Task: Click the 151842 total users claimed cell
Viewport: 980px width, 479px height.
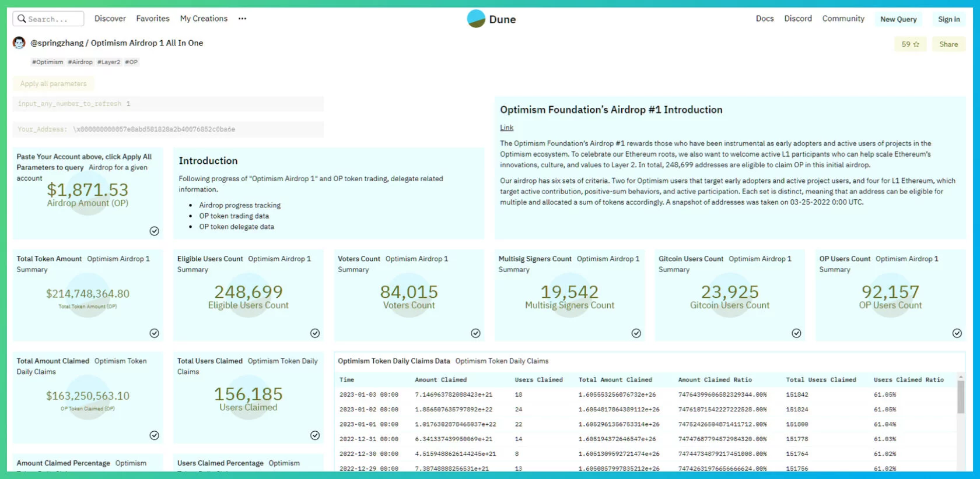Action: pos(797,395)
